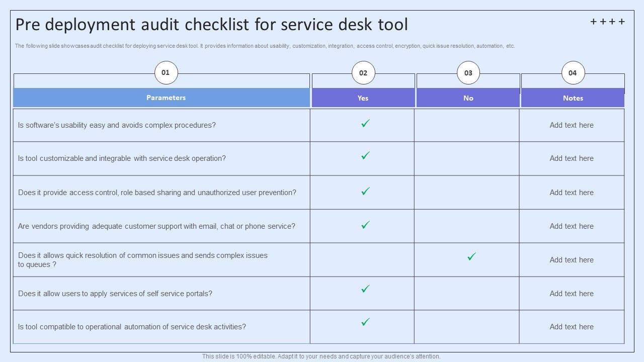The width and height of the screenshot is (644, 362).
Task: Click 'Add text here' in vendors support row
Action: click(572, 226)
